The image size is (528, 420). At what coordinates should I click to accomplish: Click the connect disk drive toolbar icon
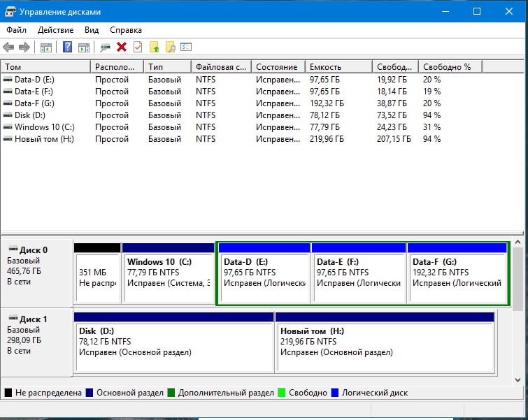105,48
